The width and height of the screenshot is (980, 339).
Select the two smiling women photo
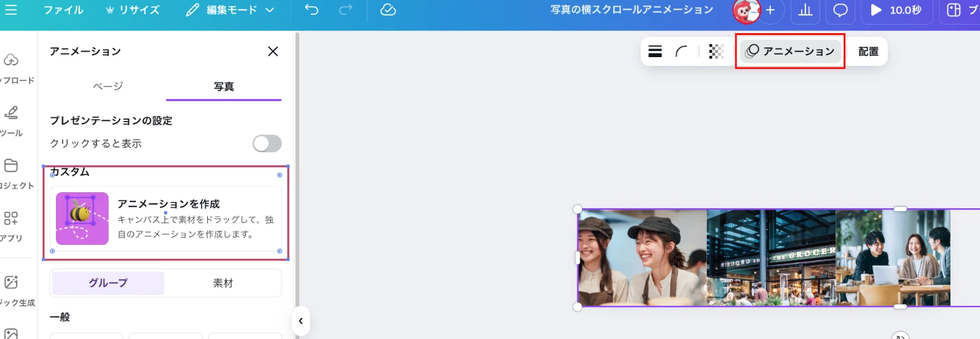[642, 257]
